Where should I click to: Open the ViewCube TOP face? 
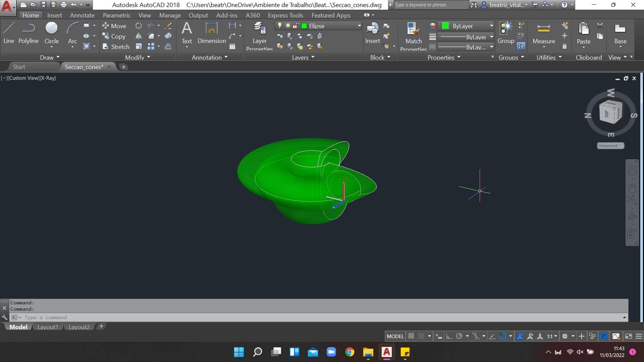tap(607, 114)
